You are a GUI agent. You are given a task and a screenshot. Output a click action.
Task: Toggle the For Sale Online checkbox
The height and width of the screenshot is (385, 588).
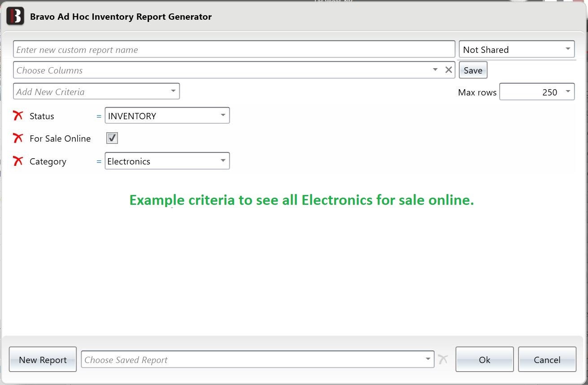(x=112, y=138)
